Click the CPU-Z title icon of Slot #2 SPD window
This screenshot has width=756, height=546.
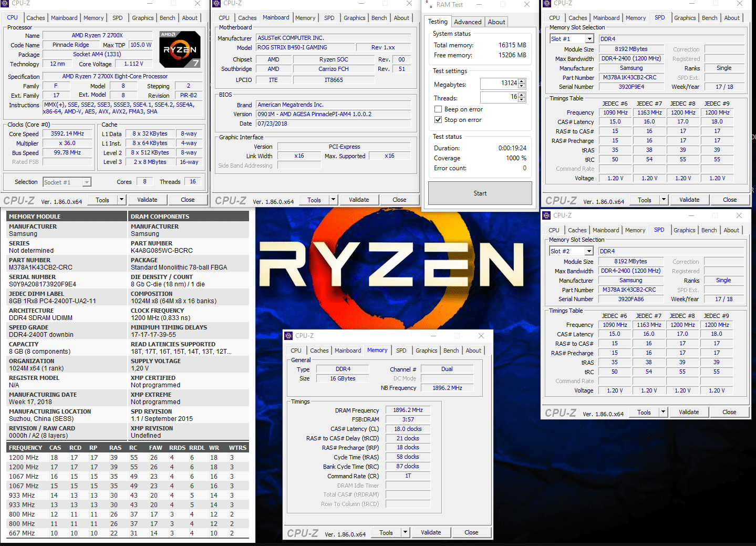click(x=546, y=215)
